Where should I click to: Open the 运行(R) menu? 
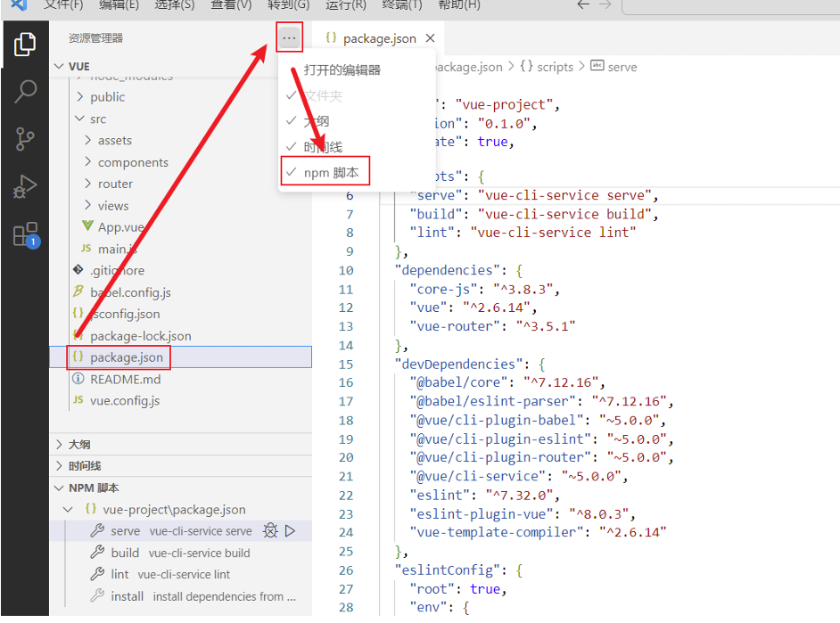(346, 4)
